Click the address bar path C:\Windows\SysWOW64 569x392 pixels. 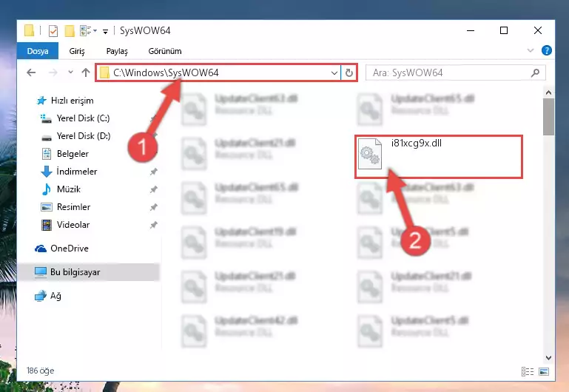pyautogui.click(x=166, y=73)
